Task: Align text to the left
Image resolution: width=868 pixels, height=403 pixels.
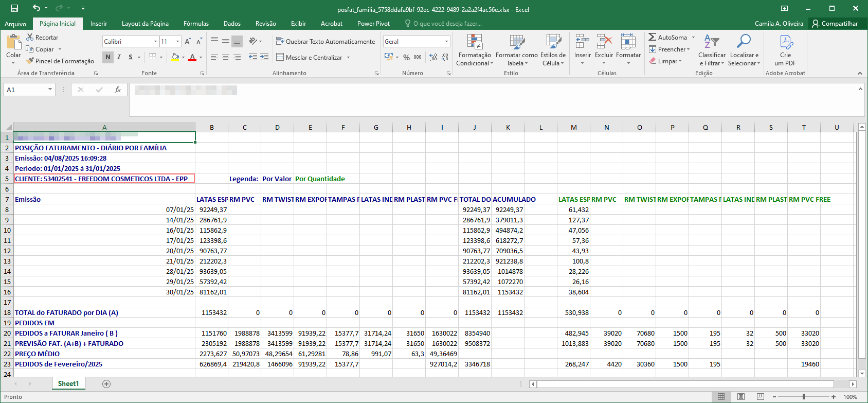Action: [214, 57]
